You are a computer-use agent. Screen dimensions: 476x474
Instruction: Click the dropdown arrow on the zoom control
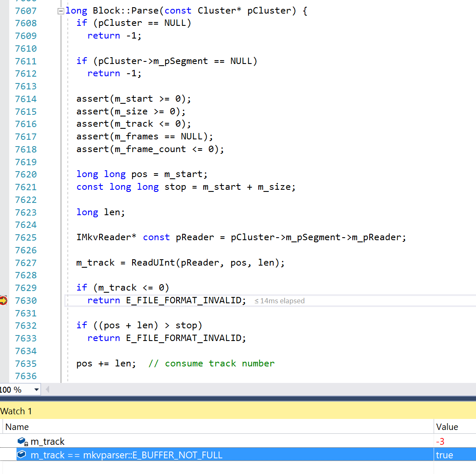pos(36,389)
